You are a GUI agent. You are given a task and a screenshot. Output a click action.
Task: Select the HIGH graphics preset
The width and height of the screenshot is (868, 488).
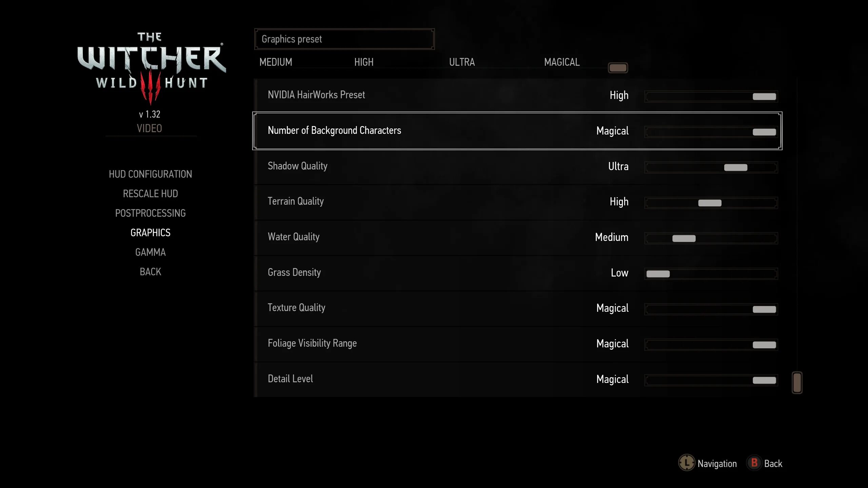[x=364, y=62]
